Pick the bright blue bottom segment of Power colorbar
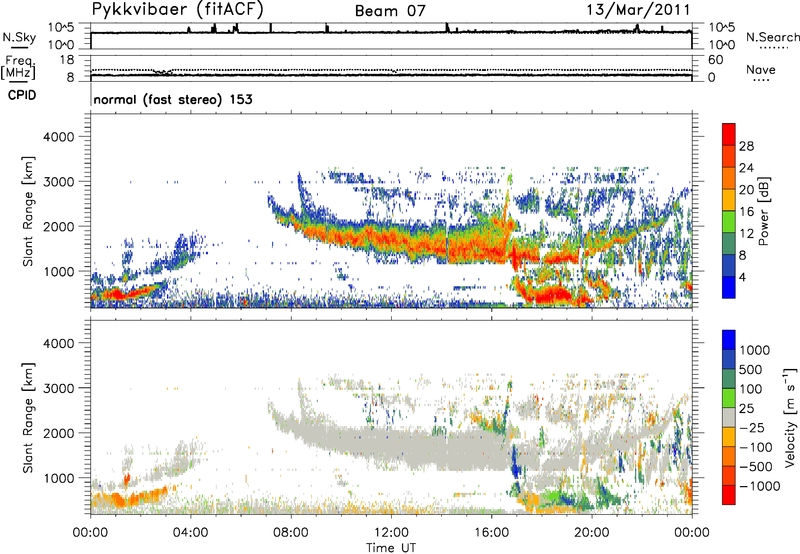The height and width of the screenshot is (554, 800). coord(729,287)
